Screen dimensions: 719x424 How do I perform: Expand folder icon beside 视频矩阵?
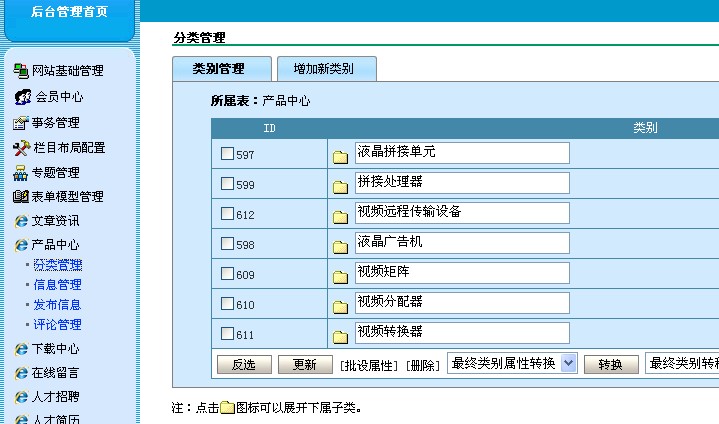[x=340, y=276]
